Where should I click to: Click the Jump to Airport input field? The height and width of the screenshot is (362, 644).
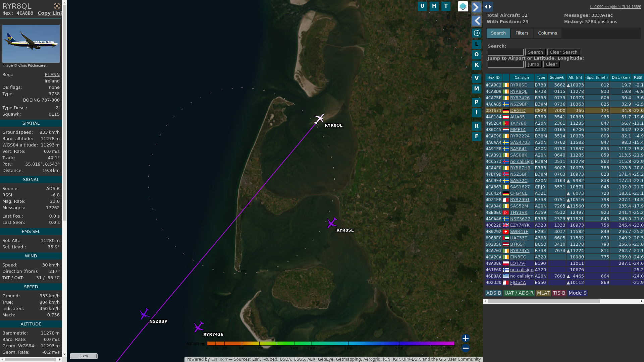coord(505,64)
